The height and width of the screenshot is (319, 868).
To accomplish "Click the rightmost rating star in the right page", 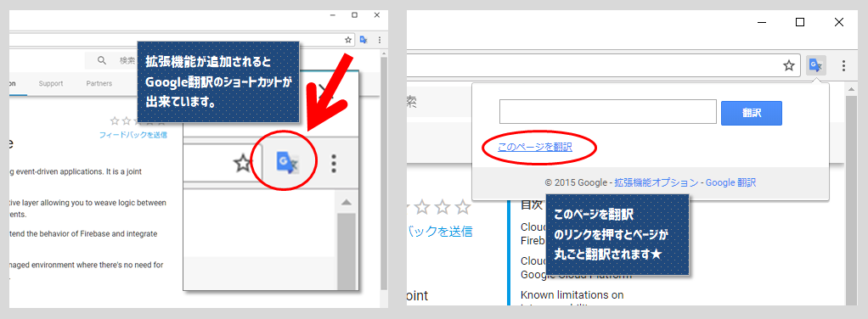I will (x=462, y=207).
